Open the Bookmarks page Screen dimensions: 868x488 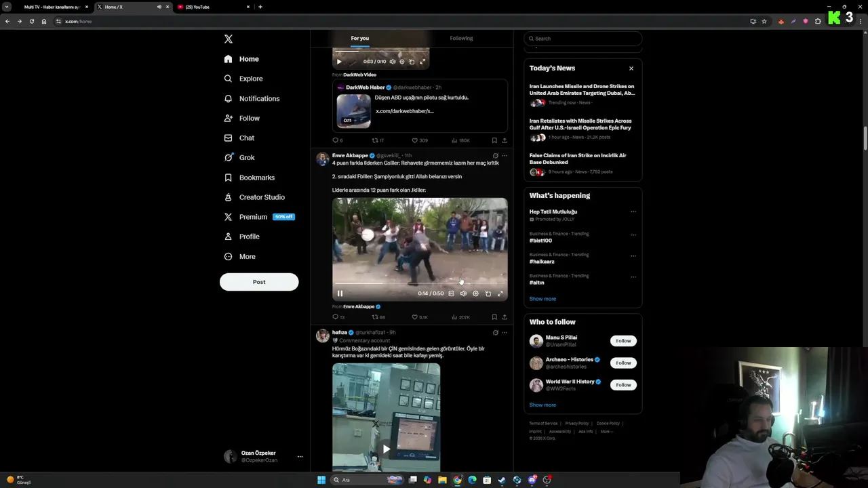tap(250, 178)
